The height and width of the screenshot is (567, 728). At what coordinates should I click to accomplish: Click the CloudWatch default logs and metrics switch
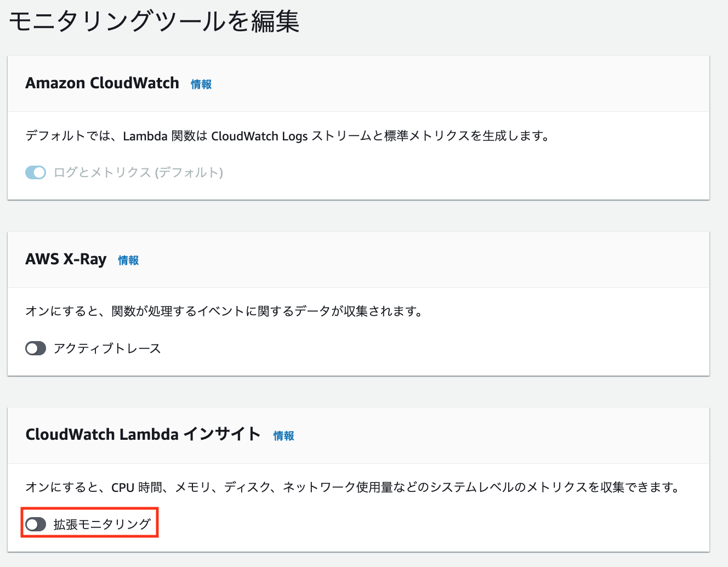35,173
